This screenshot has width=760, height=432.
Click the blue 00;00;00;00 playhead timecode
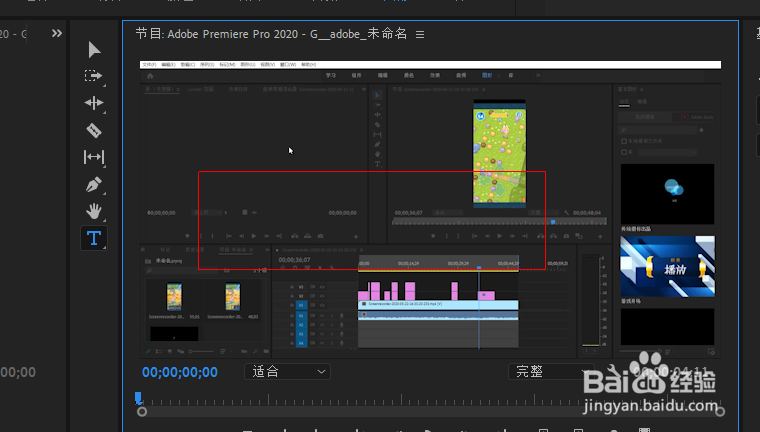tap(180, 372)
